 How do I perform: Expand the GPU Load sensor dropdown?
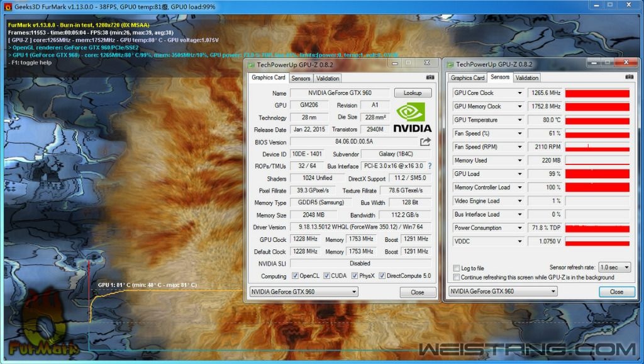pyautogui.click(x=519, y=174)
